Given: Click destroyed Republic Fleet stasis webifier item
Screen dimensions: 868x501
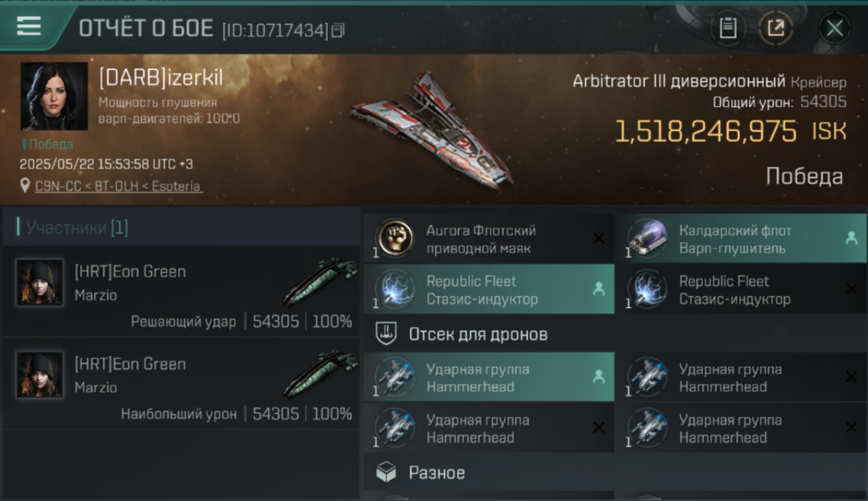Looking at the screenshot, I should click(x=741, y=289).
